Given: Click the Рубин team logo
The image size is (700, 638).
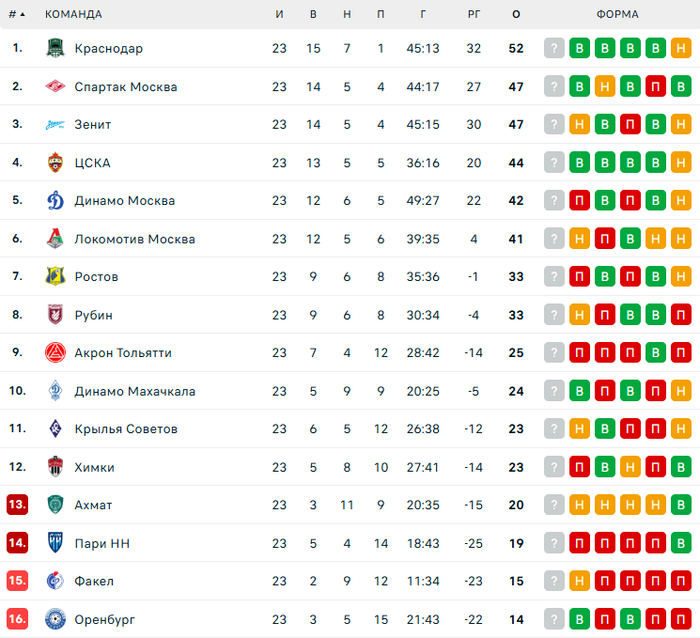Looking at the screenshot, I should (x=55, y=314).
